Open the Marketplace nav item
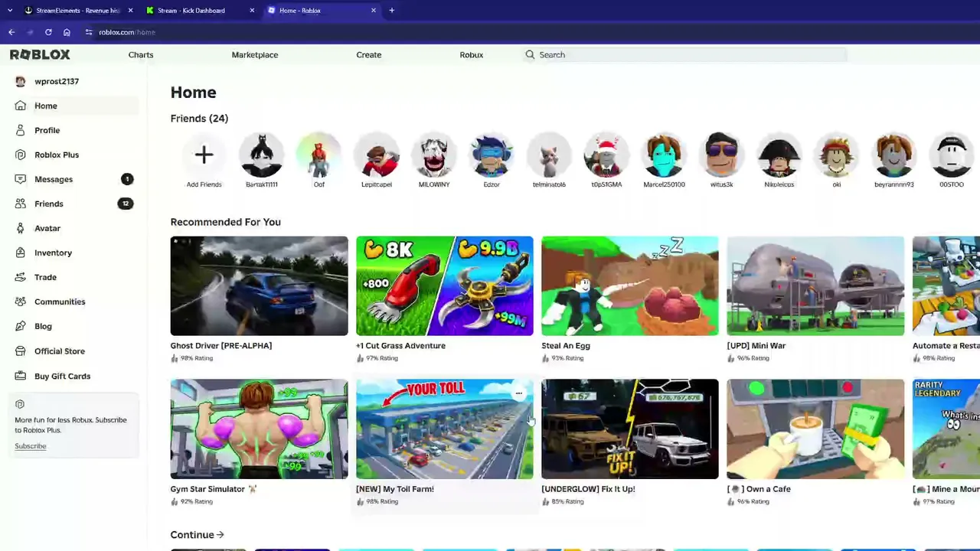The image size is (980, 551). click(255, 54)
